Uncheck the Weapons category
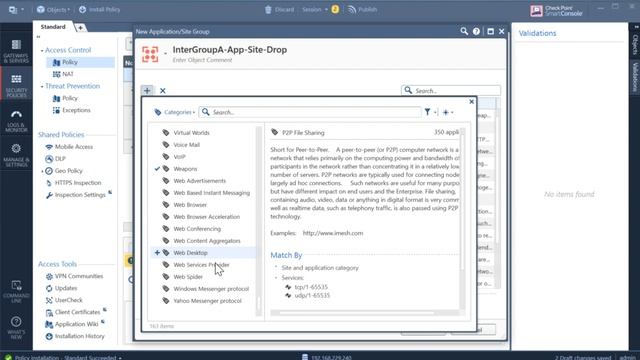This screenshot has width=640, height=360. [x=157, y=169]
